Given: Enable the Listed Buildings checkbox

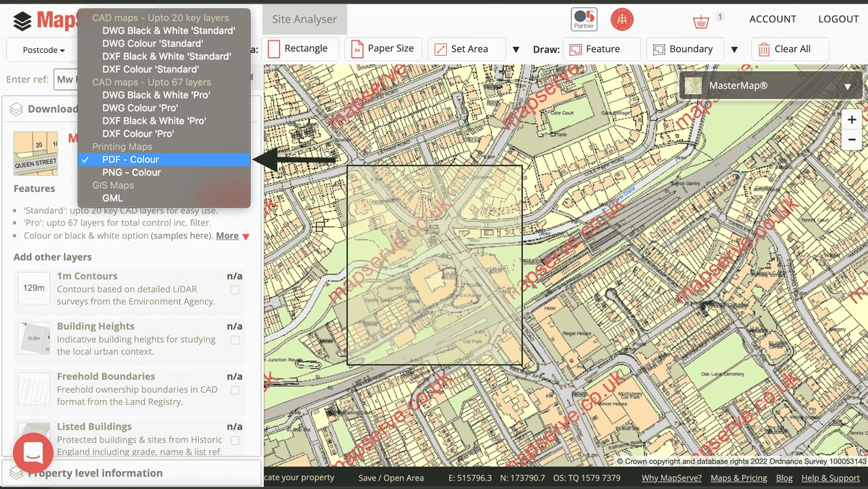Looking at the screenshot, I should pyautogui.click(x=234, y=440).
